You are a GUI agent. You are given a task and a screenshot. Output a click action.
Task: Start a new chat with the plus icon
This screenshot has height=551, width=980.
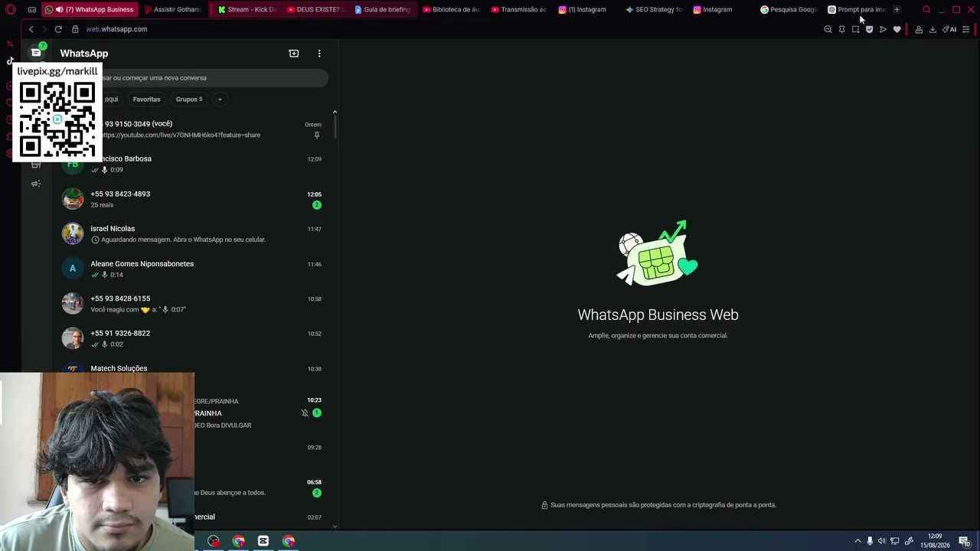(294, 54)
